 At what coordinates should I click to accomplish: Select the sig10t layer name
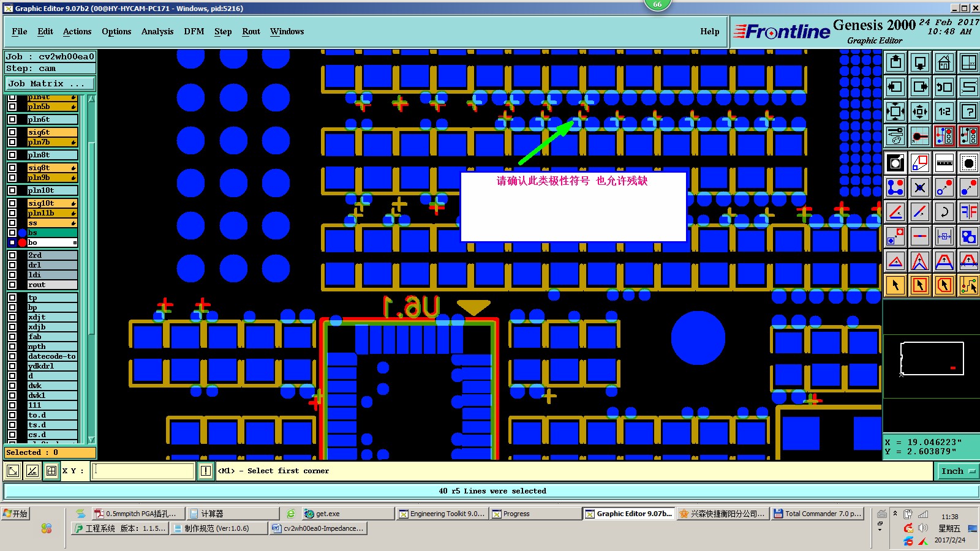click(x=52, y=203)
